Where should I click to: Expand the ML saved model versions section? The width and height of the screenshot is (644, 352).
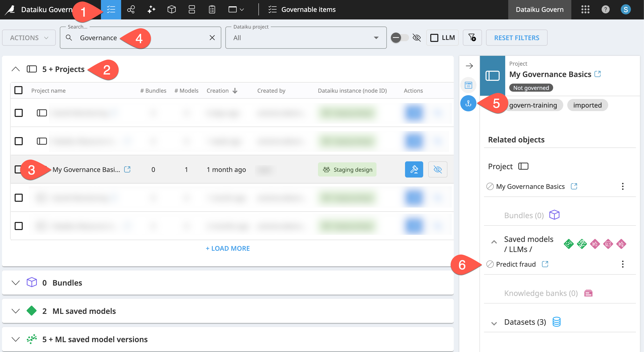pyautogui.click(x=16, y=339)
